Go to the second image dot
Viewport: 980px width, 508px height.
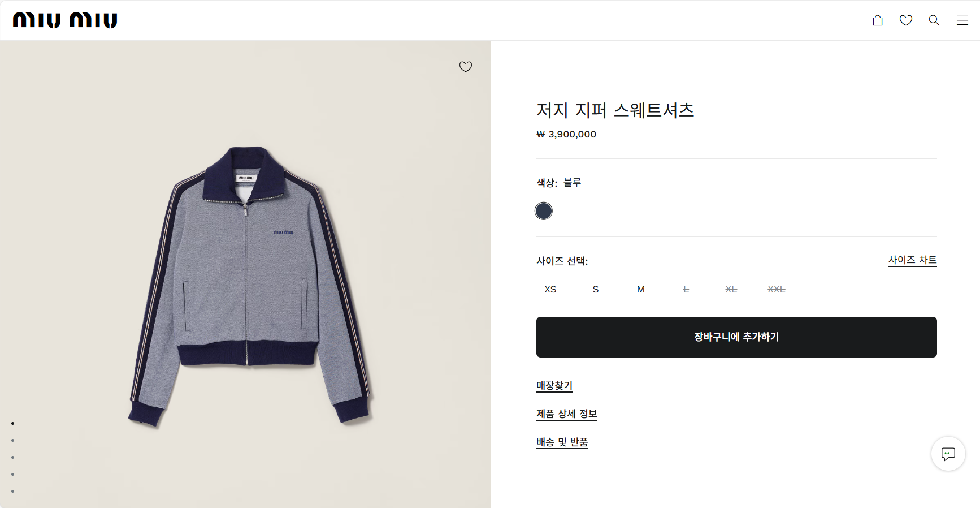[13, 440]
